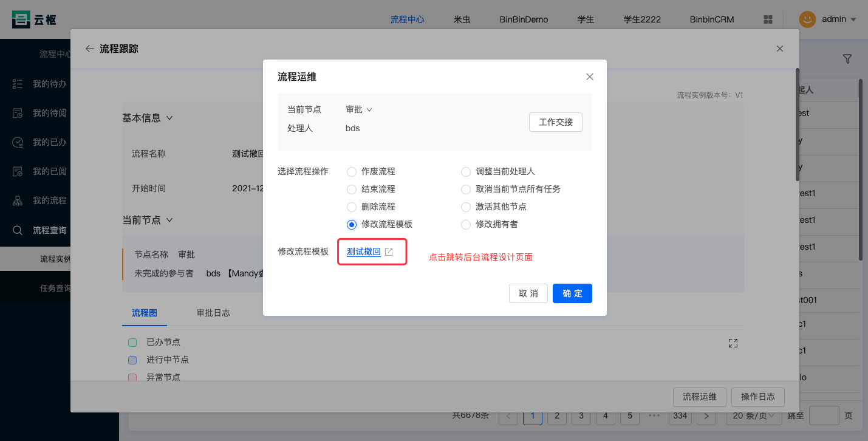Open the 20 条/页 page size dropdown
The height and width of the screenshot is (441, 868).
[x=754, y=416]
